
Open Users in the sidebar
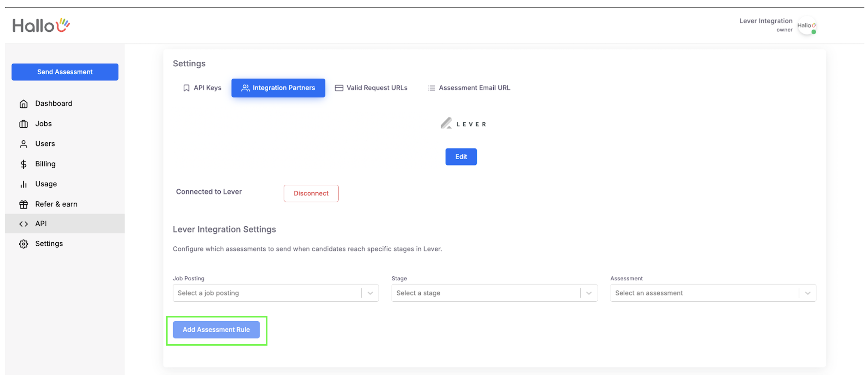(x=65, y=144)
